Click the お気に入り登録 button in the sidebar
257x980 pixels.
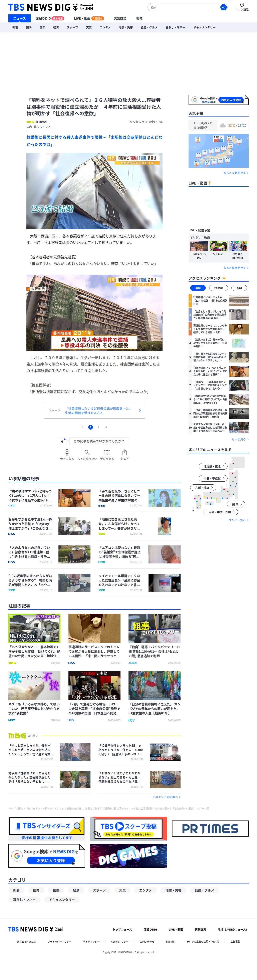231,100
